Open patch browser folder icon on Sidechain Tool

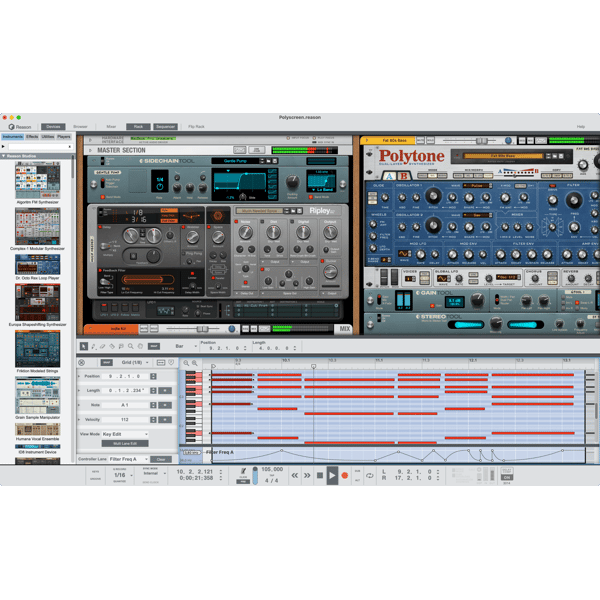pyautogui.click(x=269, y=161)
